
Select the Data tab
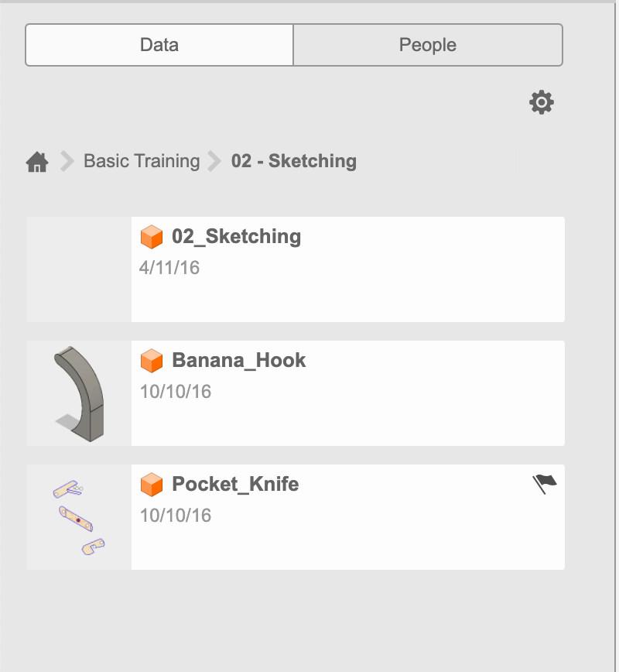coord(159,45)
